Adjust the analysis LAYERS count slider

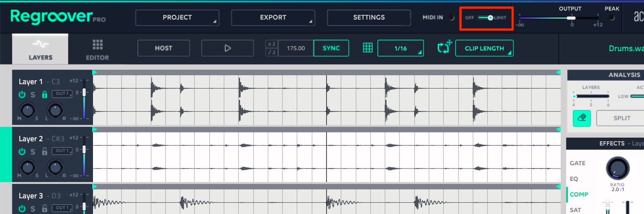pos(575,96)
